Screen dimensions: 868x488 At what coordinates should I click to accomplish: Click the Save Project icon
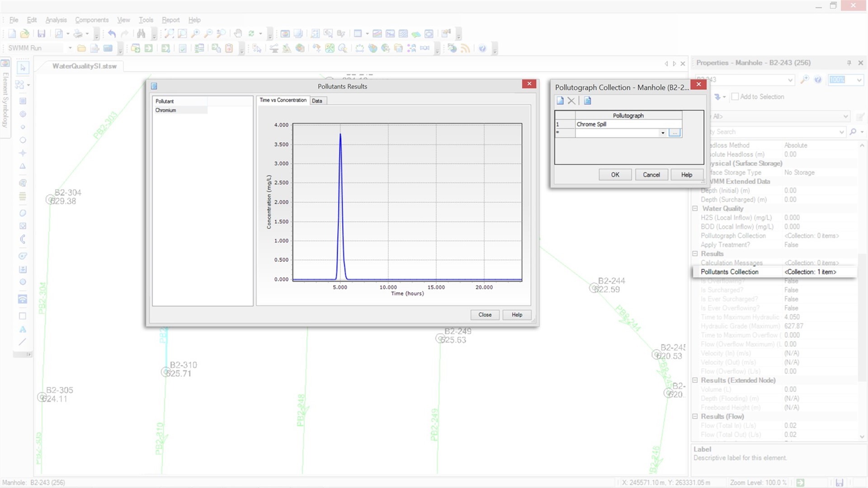click(41, 33)
